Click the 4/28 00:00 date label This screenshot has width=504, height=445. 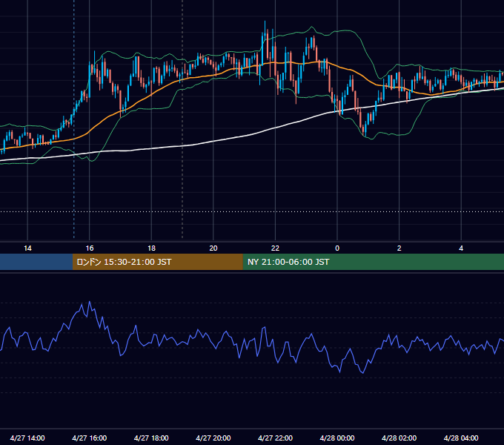[337, 438]
